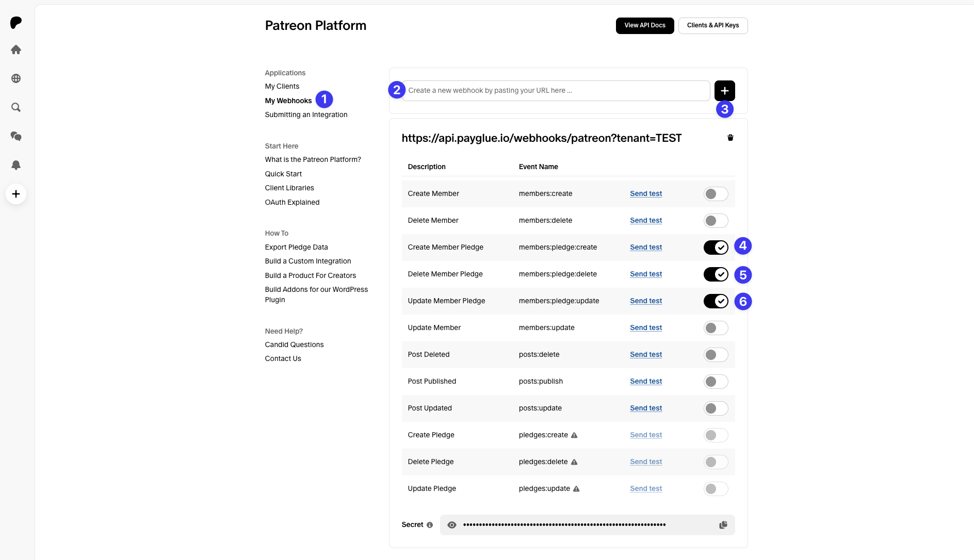974x560 pixels.
Task: Open the messages chat icon
Action: tap(16, 136)
